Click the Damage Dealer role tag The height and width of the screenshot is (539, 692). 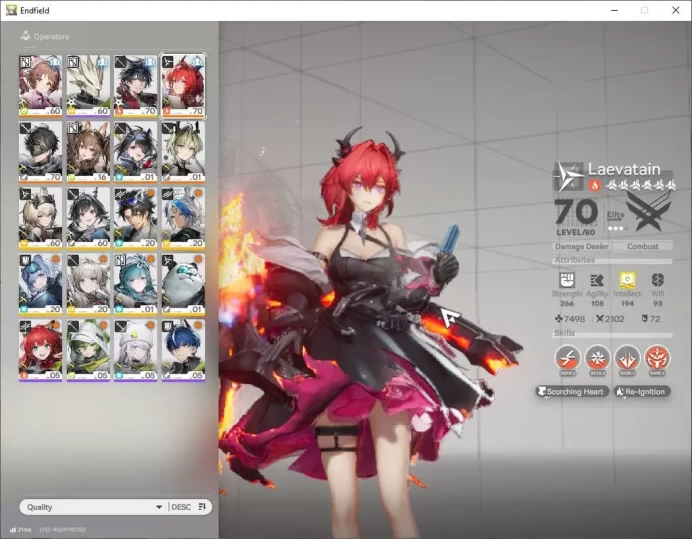[x=581, y=246]
